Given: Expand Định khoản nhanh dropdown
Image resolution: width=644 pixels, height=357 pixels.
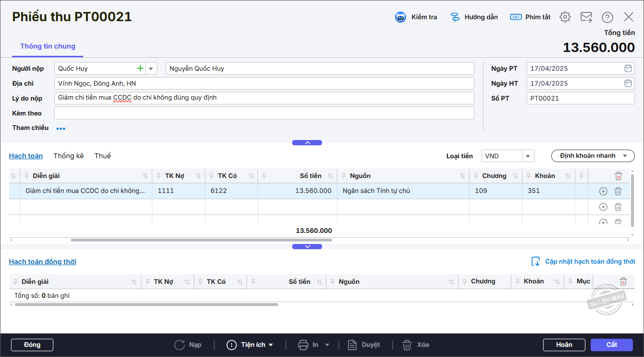Looking at the screenshot, I should [x=625, y=156].
